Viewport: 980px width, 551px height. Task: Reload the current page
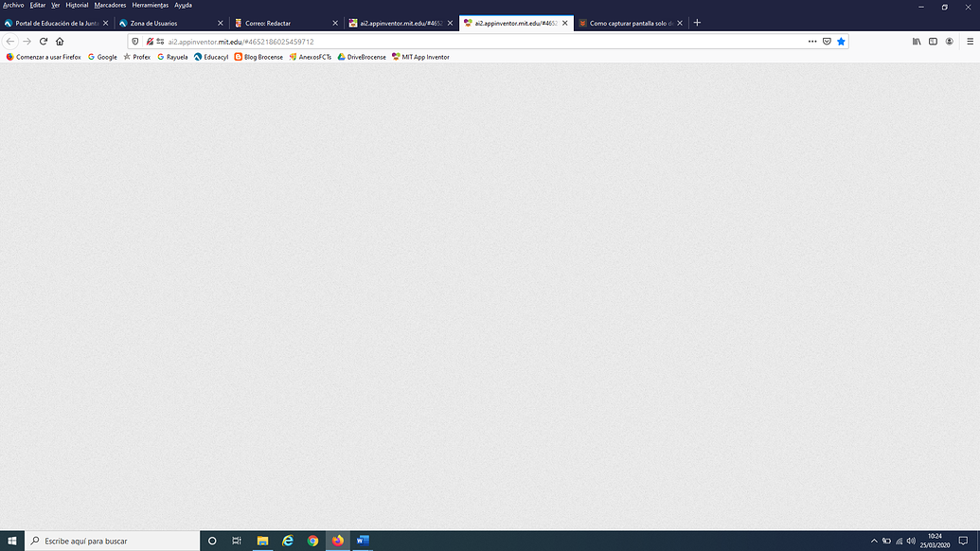point(43,41)
